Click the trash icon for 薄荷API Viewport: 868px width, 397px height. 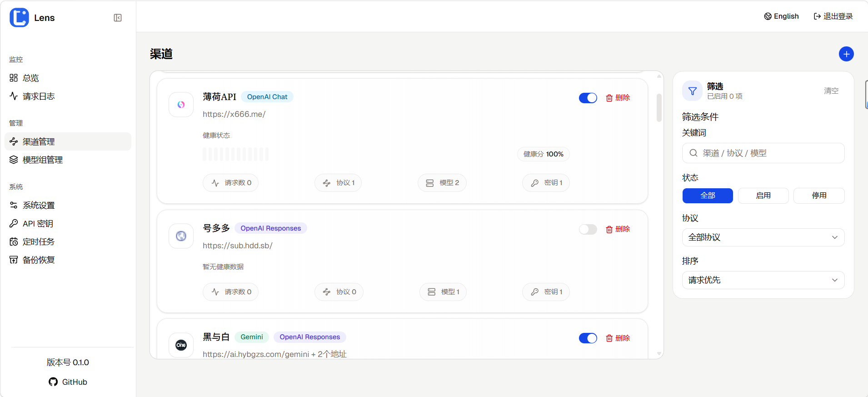pos(609,98)
